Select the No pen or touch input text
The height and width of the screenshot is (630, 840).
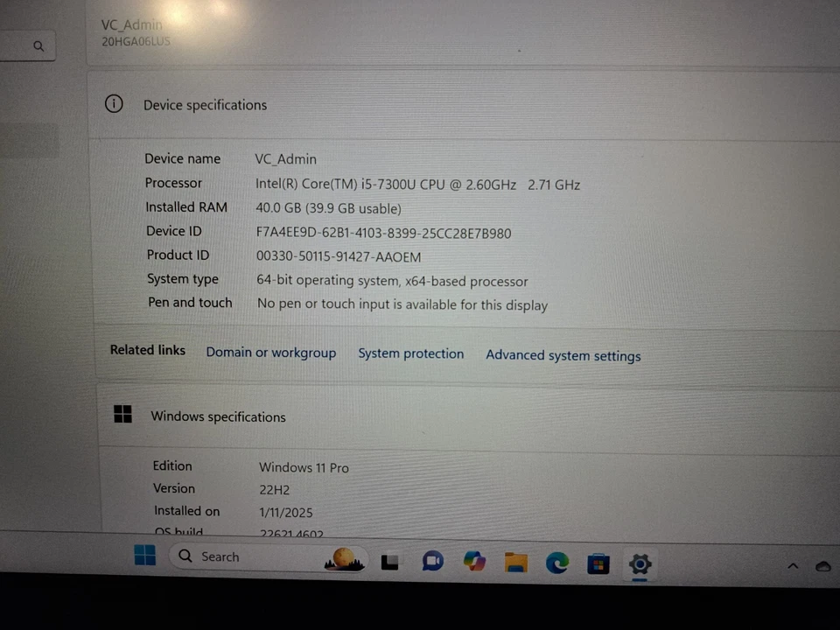point(402,304)
